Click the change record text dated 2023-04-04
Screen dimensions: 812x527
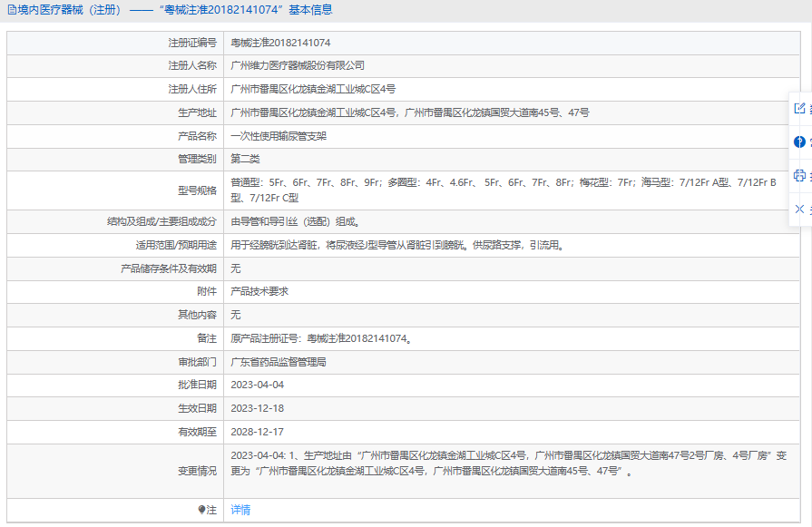(x=509, y=464)
